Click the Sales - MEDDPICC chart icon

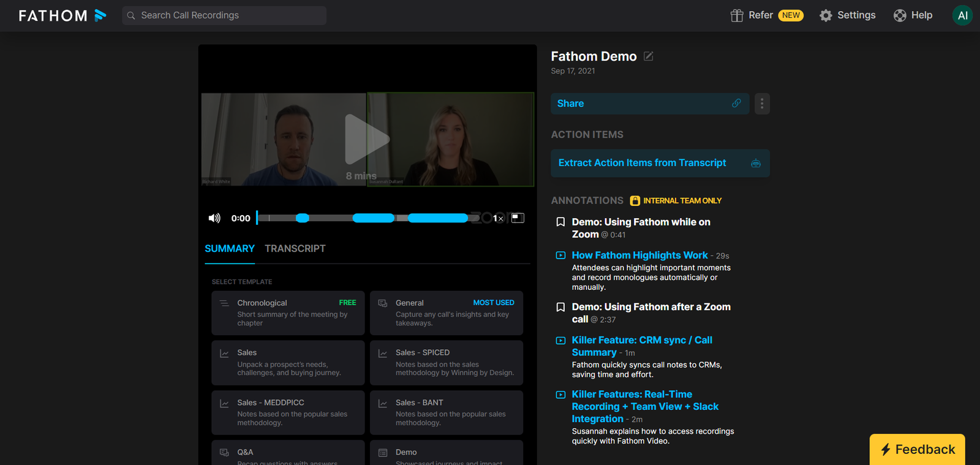(x=224, y=403)
